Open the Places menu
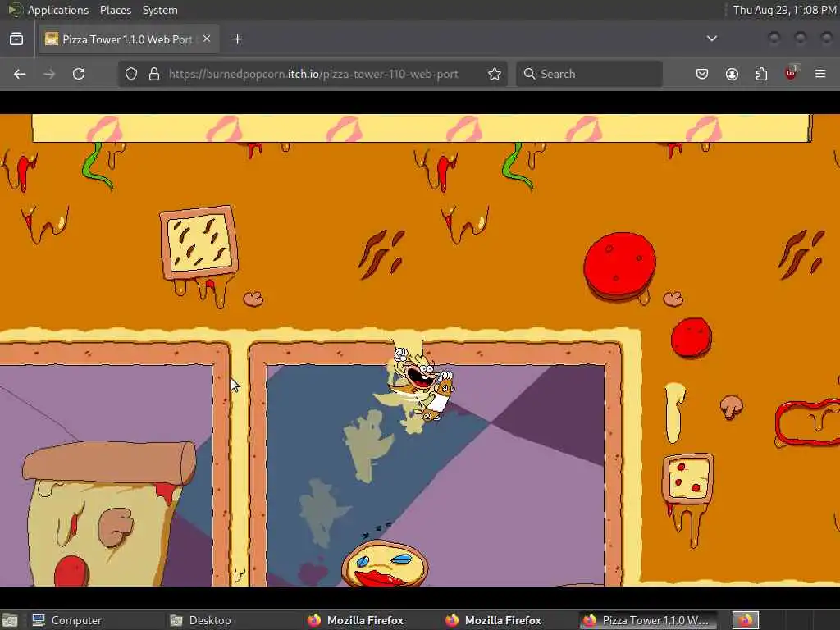840x630 pixels. point(116,10)
